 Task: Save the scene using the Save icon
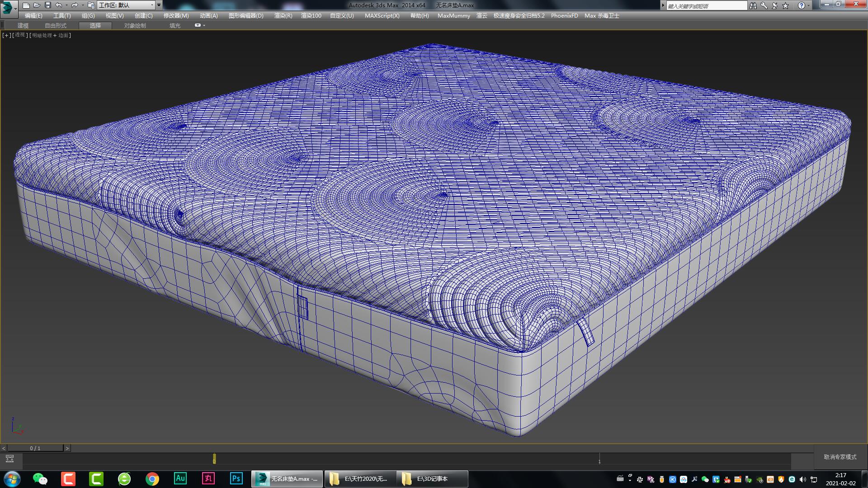[48, 5]
